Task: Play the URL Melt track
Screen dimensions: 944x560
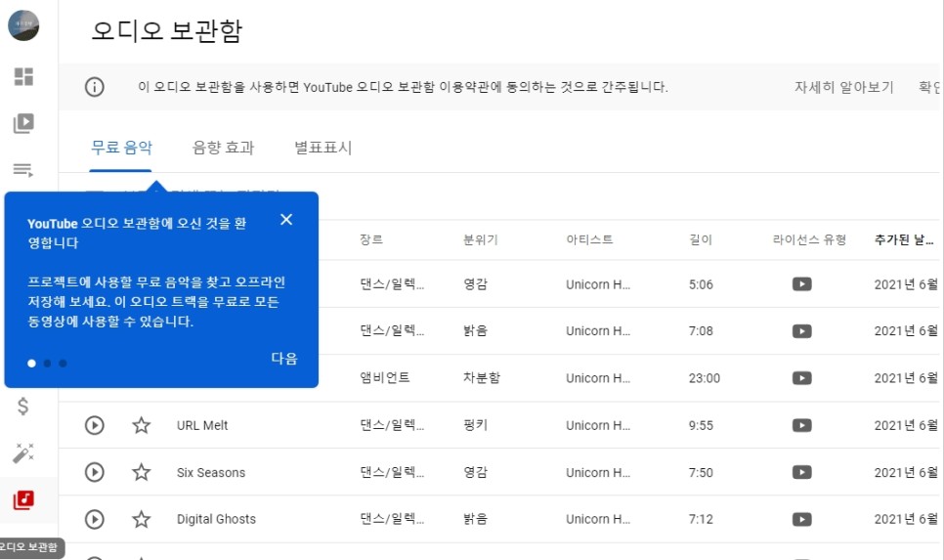Action: tap(95, 425)
